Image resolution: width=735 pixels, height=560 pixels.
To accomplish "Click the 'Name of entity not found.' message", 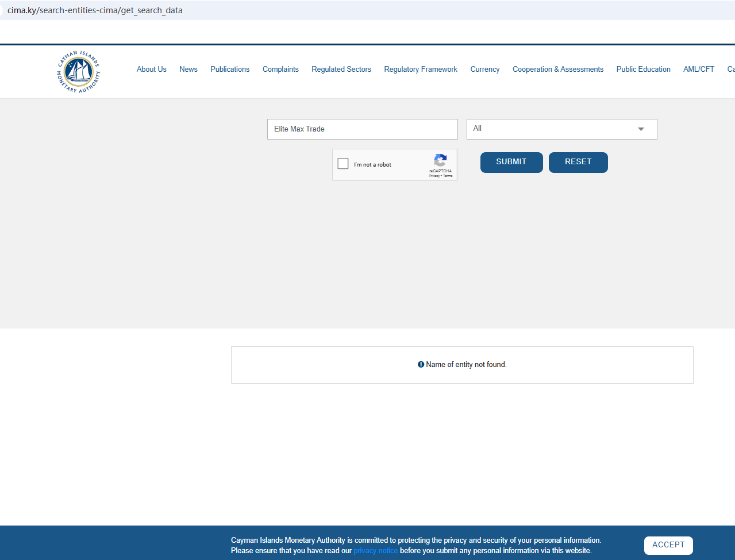I will pos(466,365).
